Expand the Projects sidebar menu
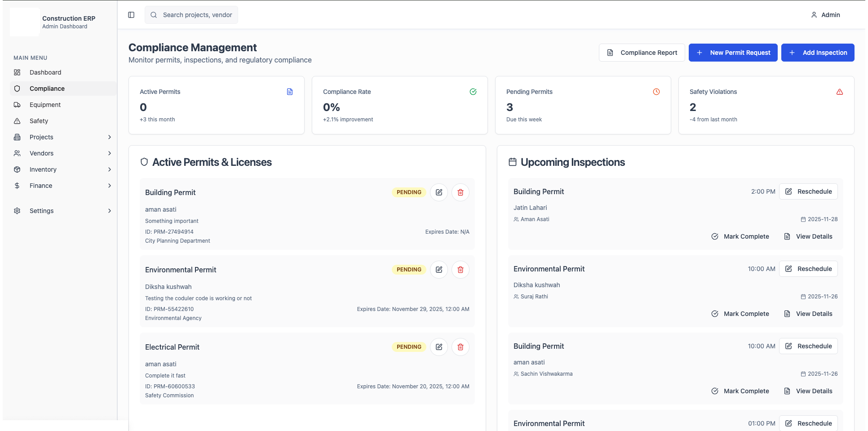Viewport: 868px width, 431px height. 109,137
